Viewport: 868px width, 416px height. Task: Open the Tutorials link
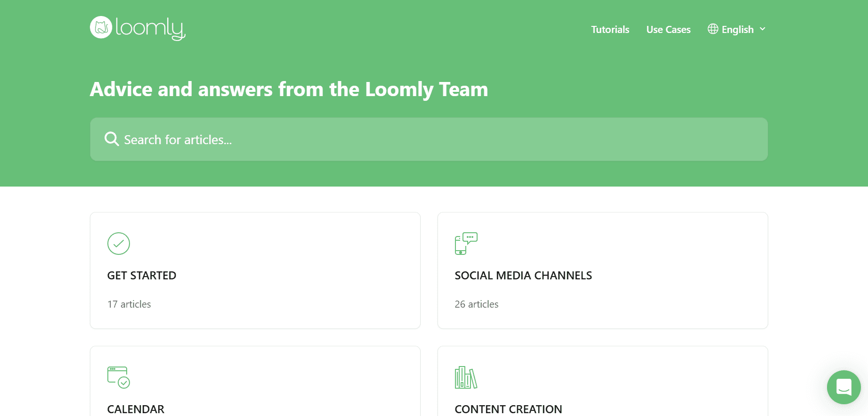(x=610, y=29)
